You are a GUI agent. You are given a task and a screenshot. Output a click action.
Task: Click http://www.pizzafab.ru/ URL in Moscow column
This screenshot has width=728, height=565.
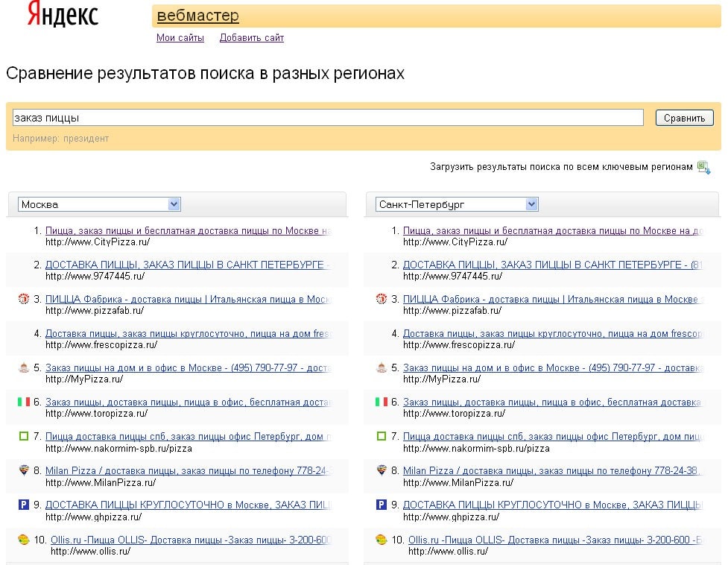95,311
